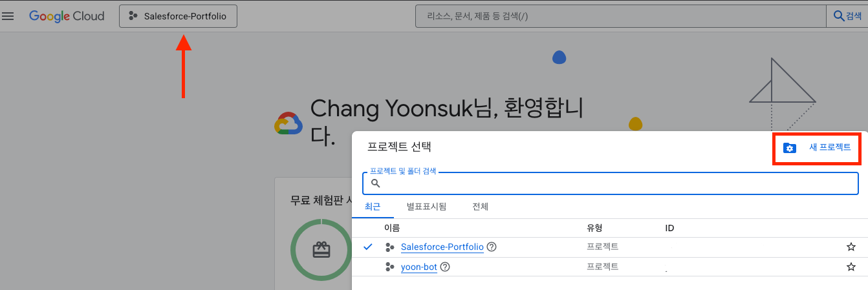Click the ID column header
868x290 pixels.
point(669,228)
